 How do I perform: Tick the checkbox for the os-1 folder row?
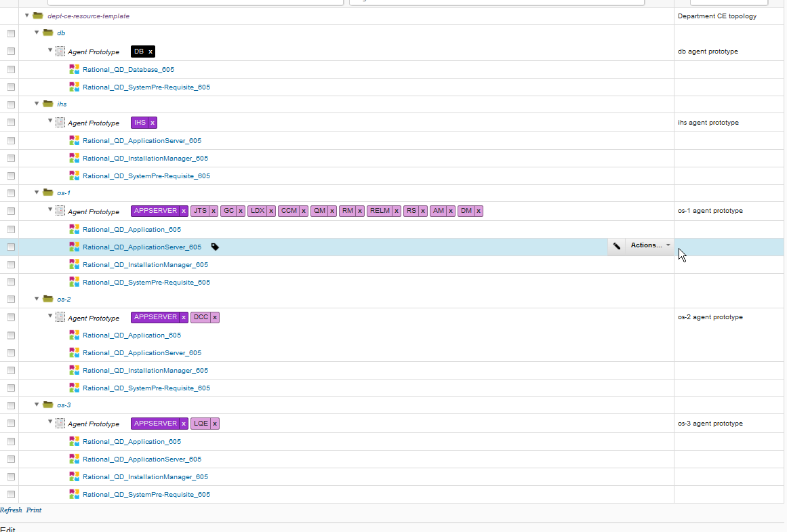point(11,193)
